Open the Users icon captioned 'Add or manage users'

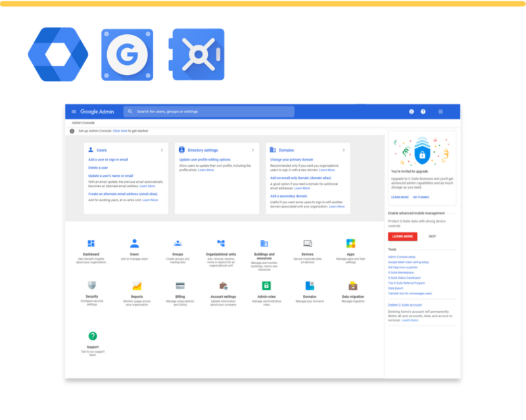click(x=135, y=243)
